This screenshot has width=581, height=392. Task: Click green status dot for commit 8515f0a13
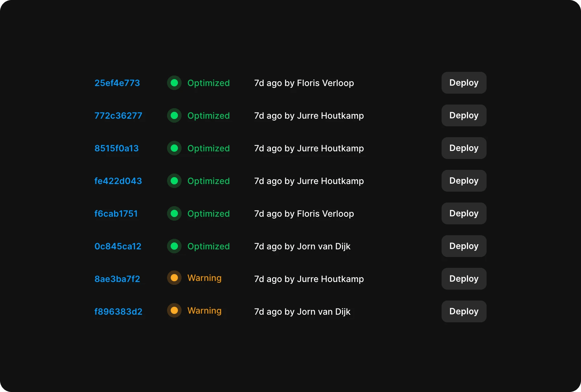point(174,148)
